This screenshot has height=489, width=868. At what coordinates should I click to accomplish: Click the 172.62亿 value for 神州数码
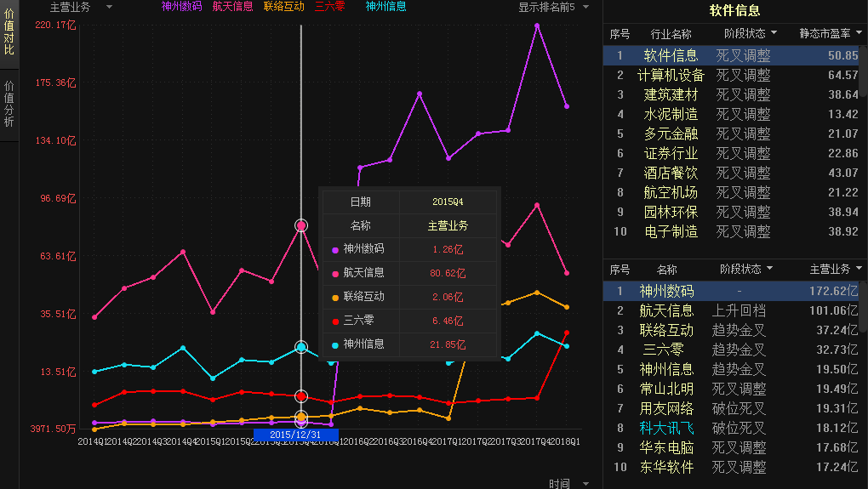coord(833,291)
